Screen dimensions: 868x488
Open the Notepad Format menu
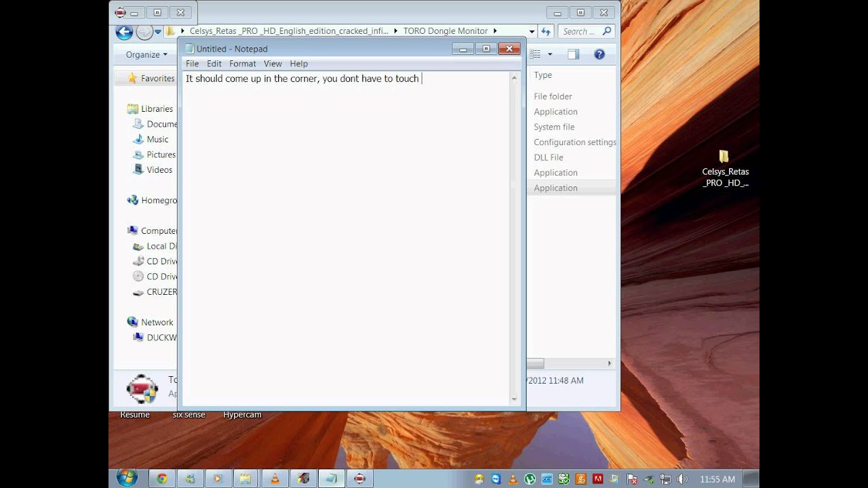click(x=242, y=64)
